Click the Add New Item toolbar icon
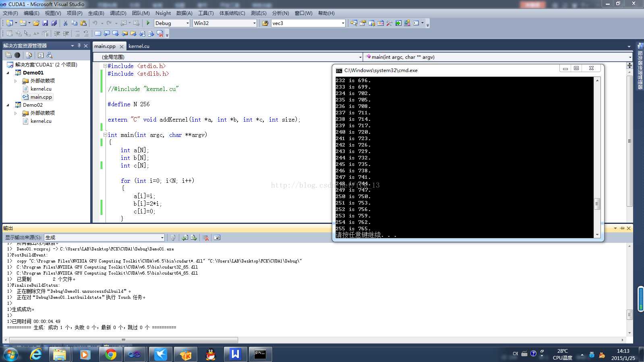The height and width of the screenshot is (362, 644). [23, 23]
